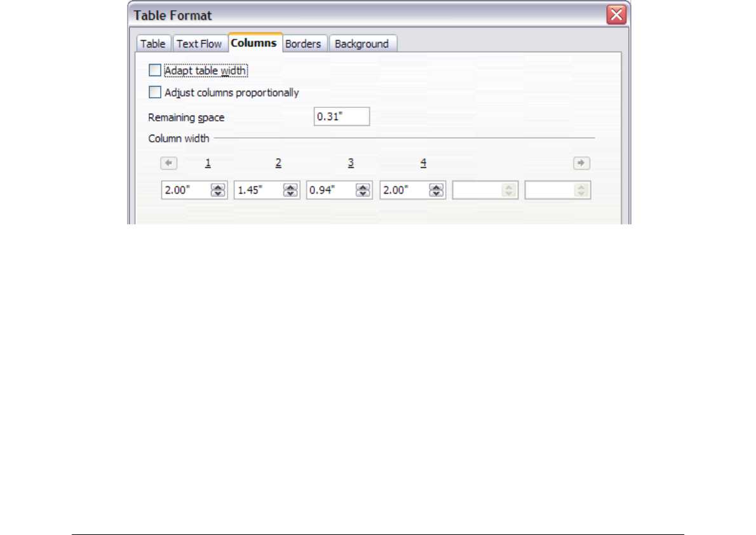Decrease column 2 width with down spinner
Viewport: 756px width, 535px height.
pyautogui.click(x=290, y=193)
